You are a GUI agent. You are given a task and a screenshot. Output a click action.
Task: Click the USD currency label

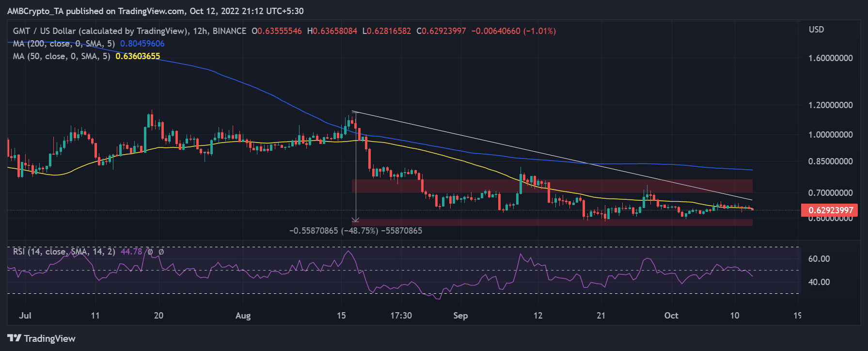coord(816,30)
